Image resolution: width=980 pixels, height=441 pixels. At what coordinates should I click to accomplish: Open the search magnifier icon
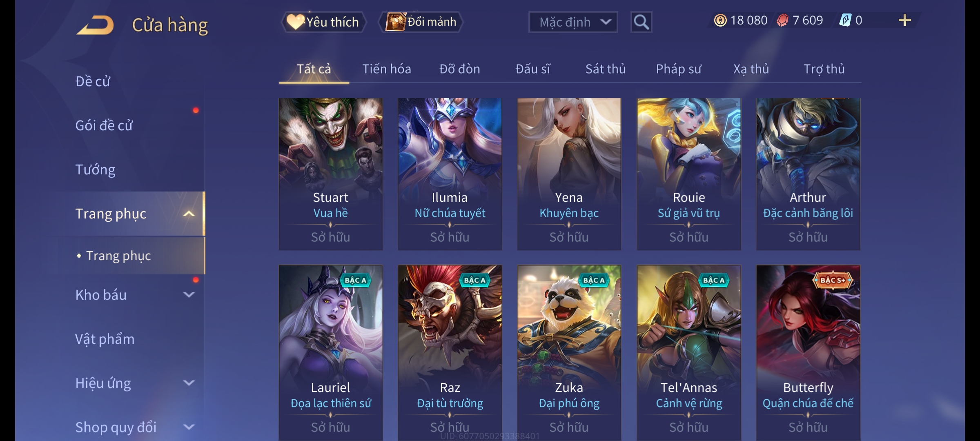[641, 22]
